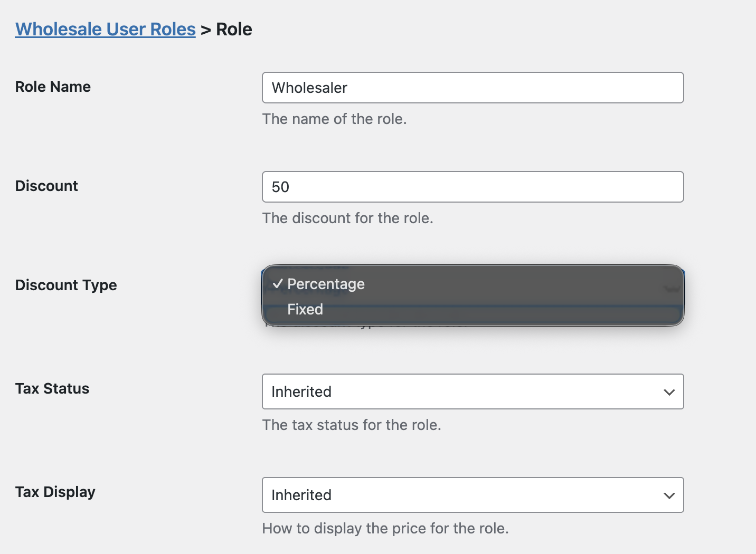Image resolution: width=756 pixels, height=554 pixels.
Task: Open the Tax Display dropdown
Action: pos(472,495)
